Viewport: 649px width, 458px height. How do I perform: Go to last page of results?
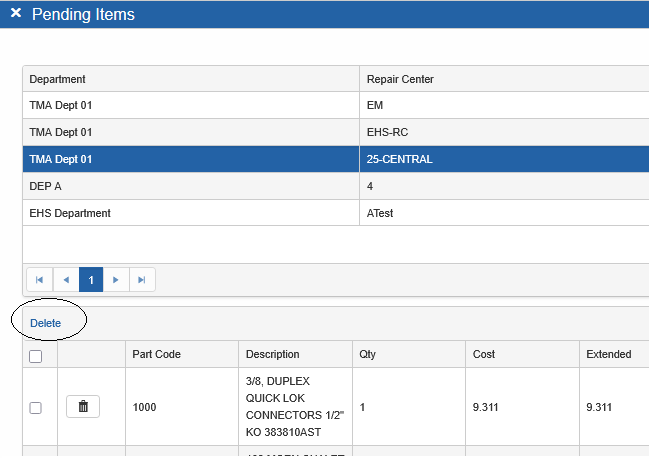[142, 280]
